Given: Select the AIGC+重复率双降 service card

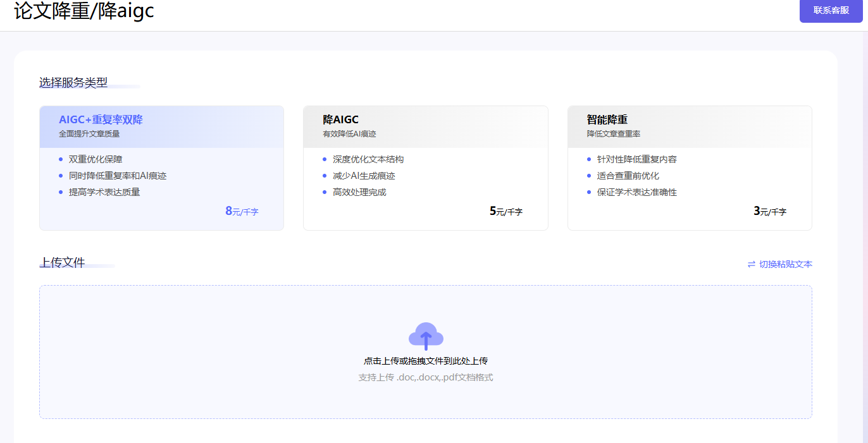Looking at the screenshot, I should tap(161, 167).
